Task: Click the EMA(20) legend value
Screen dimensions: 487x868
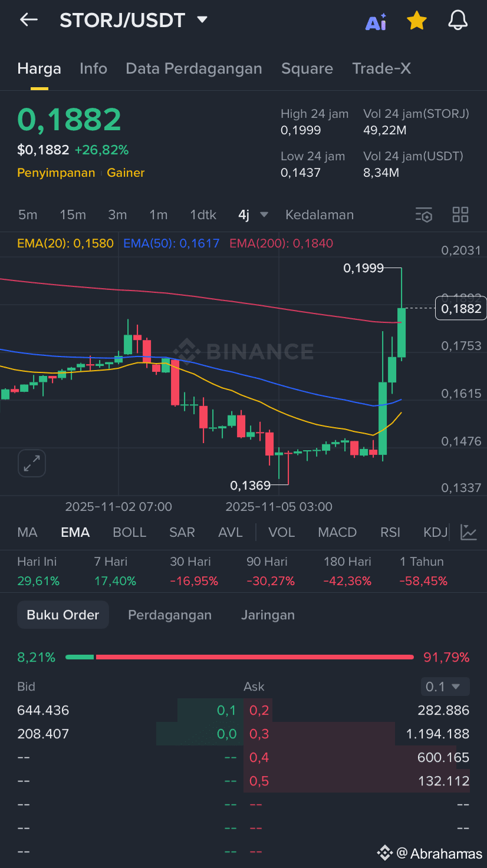Action: click(65, 243)
